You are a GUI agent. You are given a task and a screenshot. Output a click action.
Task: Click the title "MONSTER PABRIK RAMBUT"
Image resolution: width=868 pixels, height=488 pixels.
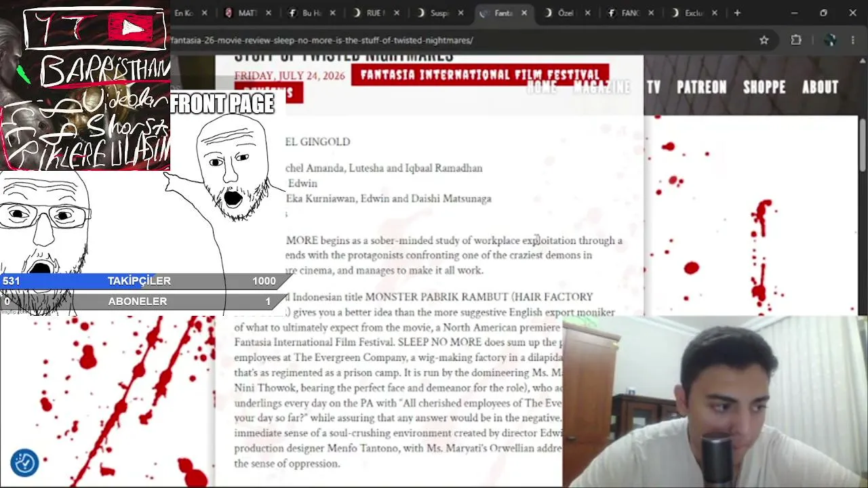tap(436, 297)
